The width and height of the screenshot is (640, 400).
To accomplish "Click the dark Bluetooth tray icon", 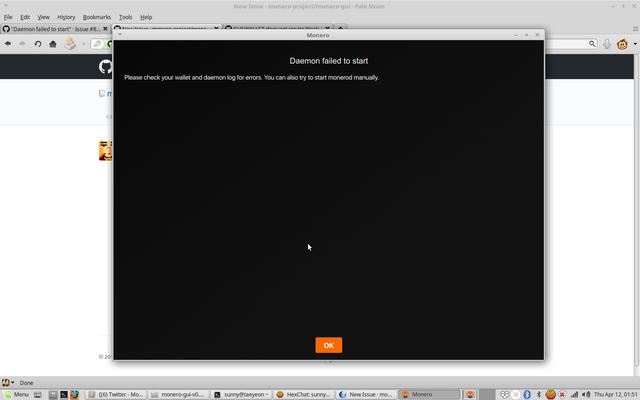I will (538, 394).
